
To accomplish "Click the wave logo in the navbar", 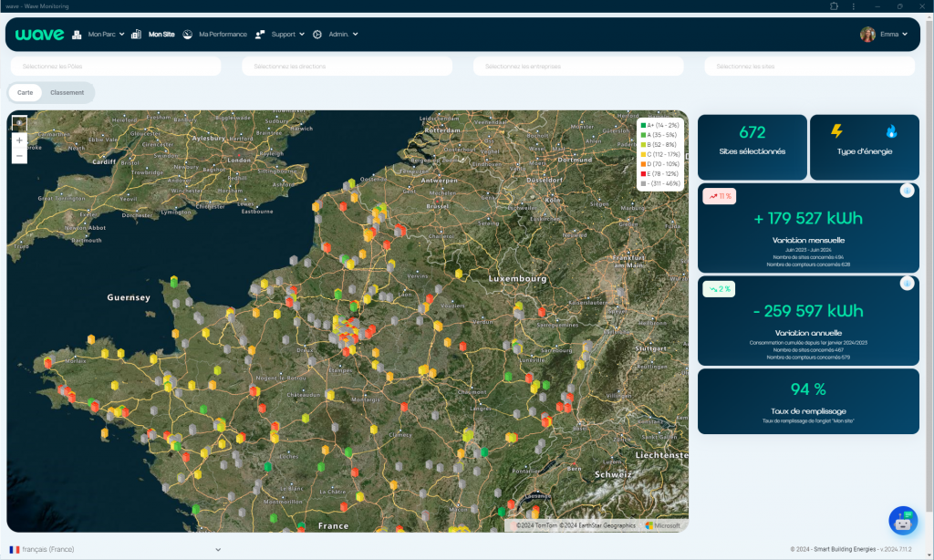I will [x=38, y=34].
